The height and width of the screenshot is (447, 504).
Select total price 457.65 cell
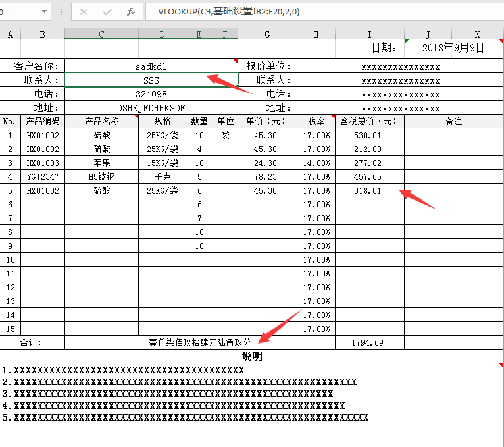coord(370,177)
